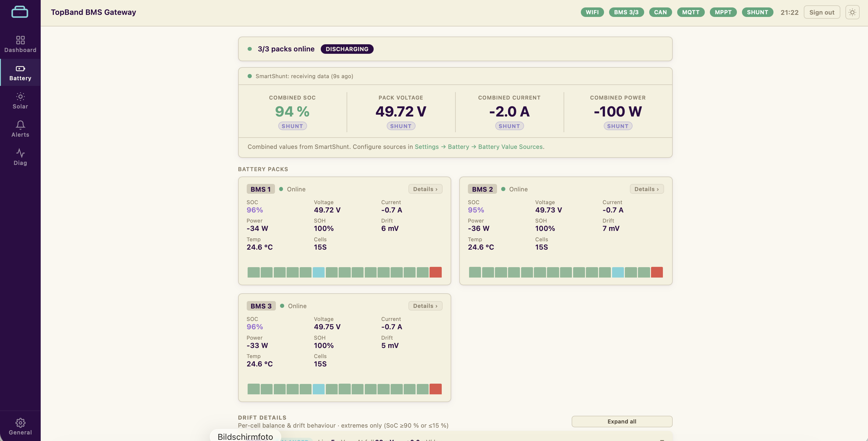This screenshot has width=868, height=441.
Task: Click the BMS 3/3 status badge
Action: coord(626,12)
